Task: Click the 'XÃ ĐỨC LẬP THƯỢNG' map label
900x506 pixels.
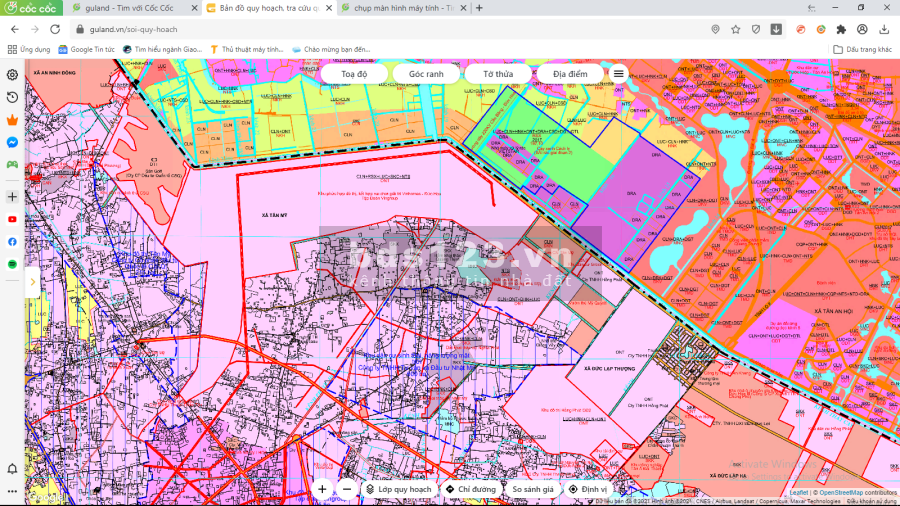Action: [x=610, y=368]
